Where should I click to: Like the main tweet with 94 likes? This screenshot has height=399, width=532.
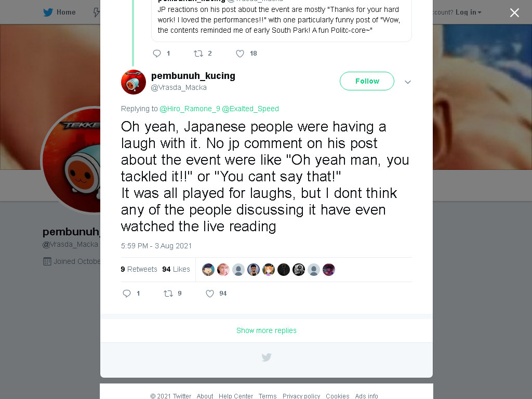pos(210,294)
